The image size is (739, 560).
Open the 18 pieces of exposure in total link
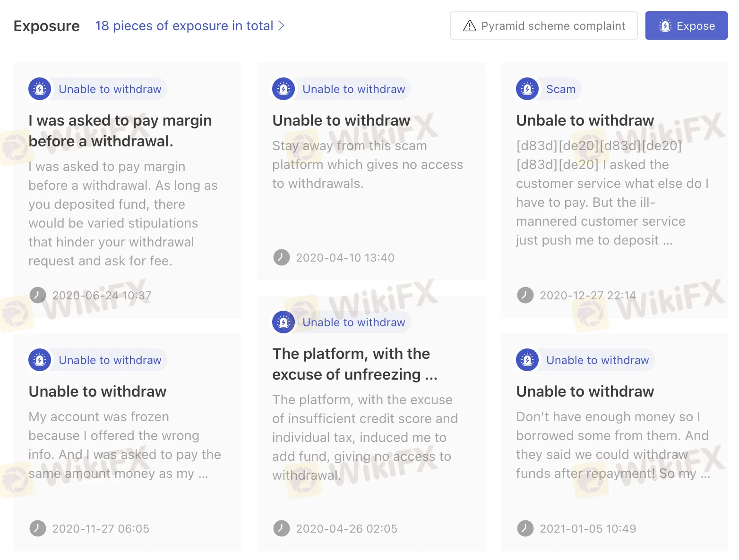(x=184, y=26)
